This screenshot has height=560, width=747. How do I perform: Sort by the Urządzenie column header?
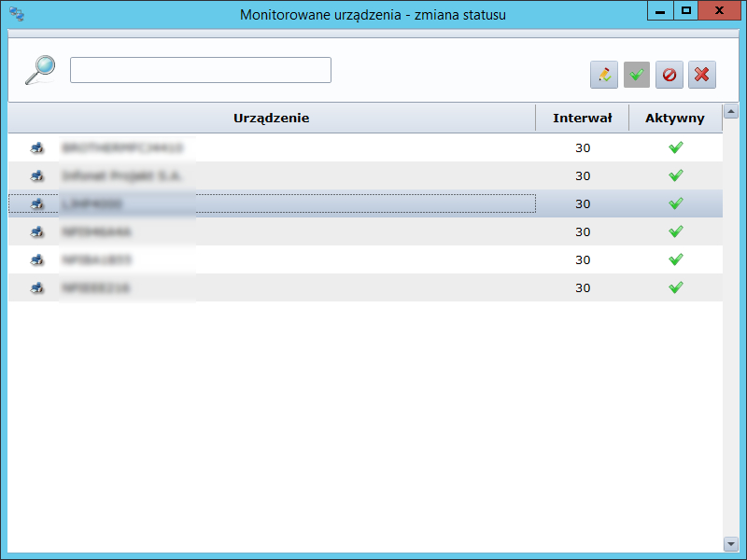point(271,118)
